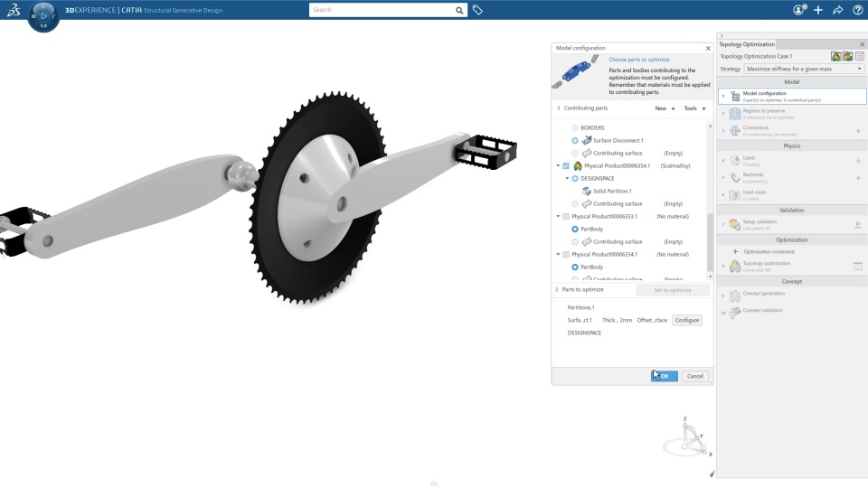This screenshot has height=488, width=868.
Task: Click the Set to optimize button
Action: (x=673, y=290)
